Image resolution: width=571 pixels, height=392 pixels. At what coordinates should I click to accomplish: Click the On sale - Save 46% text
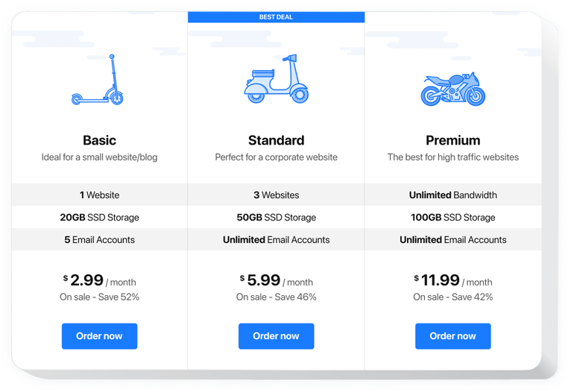pyautogui.click(x=276, y=297)
